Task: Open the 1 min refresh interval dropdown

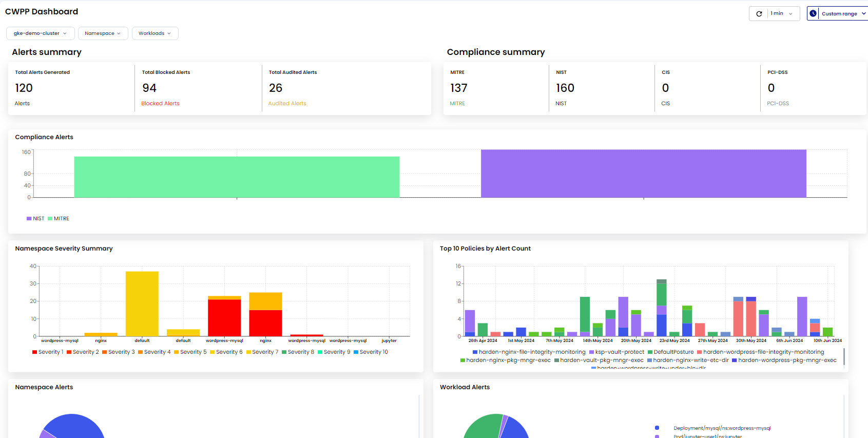Action: click(x=782, y=14)
